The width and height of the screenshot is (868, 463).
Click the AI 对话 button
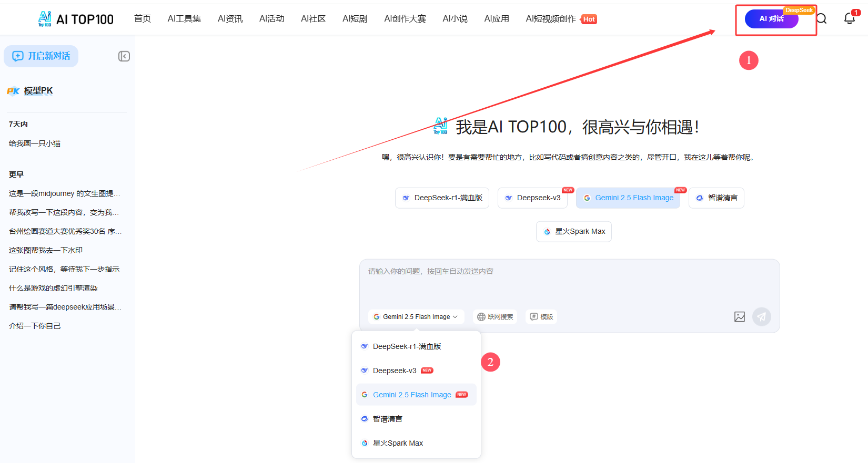(x=771, y=19)
